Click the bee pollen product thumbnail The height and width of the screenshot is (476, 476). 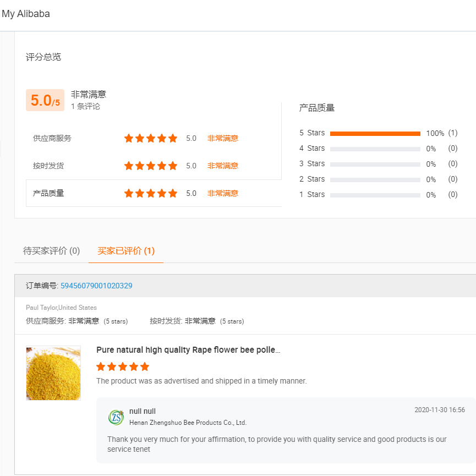point(53,373)
